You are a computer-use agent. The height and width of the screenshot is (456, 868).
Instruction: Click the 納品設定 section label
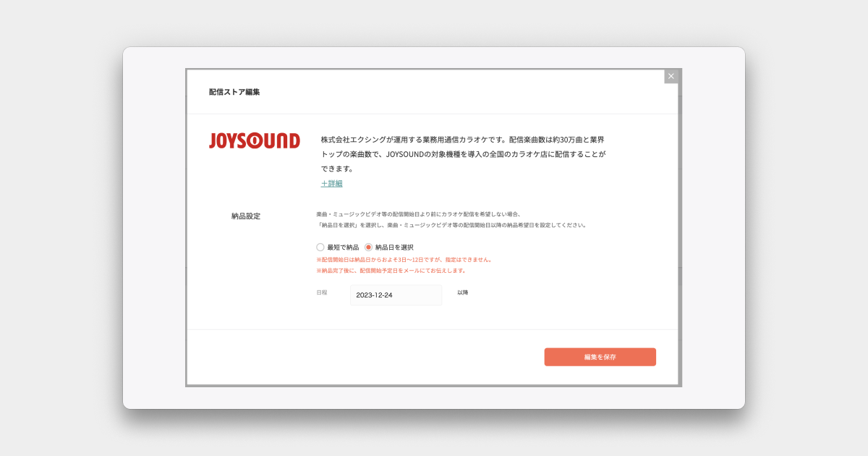click(x=246, y=216)
